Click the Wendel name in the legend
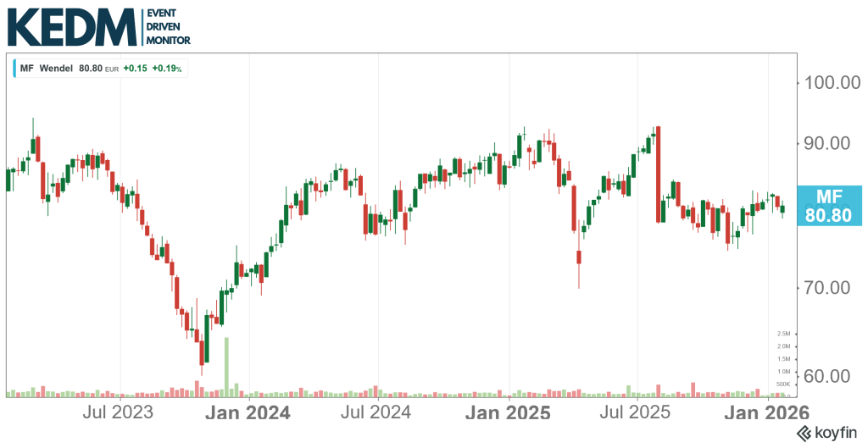 point(56,68)
